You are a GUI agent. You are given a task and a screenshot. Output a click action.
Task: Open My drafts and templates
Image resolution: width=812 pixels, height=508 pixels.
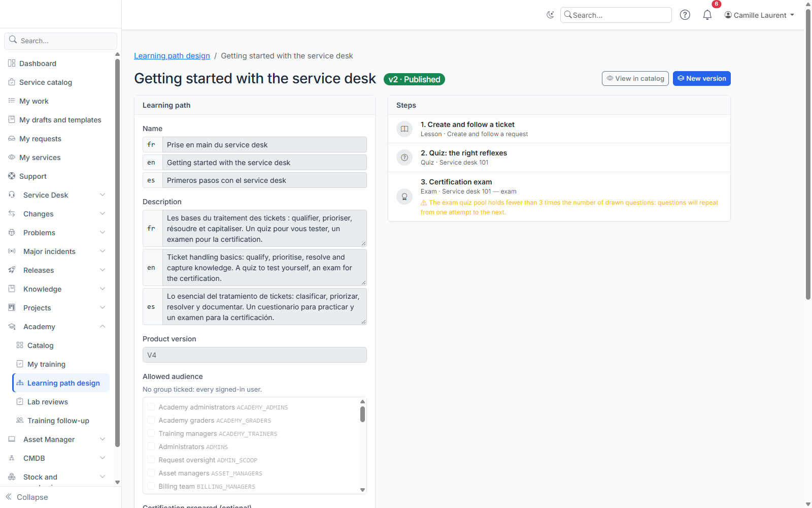[57, 120]
